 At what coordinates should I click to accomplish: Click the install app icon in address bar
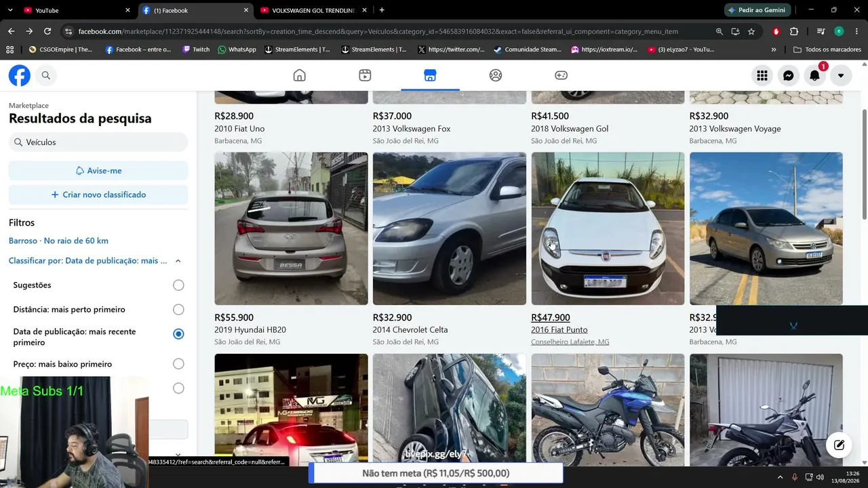point(735,31)
